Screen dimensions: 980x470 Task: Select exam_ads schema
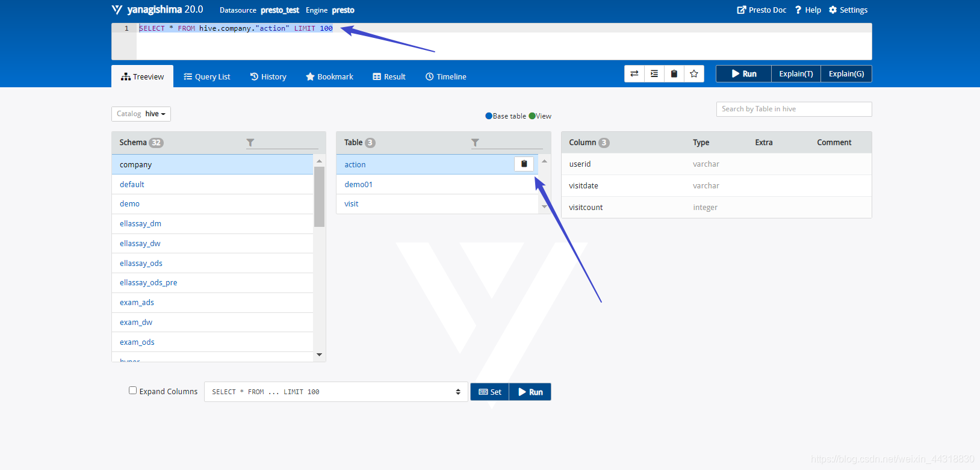click(212, 303)
